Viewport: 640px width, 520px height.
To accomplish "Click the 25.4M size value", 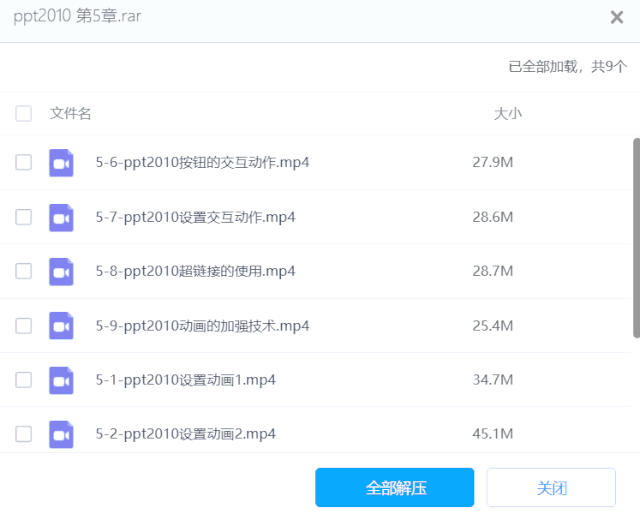I will coord(493,326).
